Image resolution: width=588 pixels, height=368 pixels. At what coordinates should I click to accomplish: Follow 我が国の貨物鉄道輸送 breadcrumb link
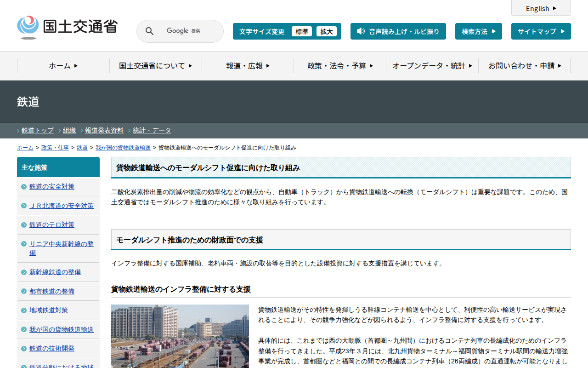click(x=123, y=148)
